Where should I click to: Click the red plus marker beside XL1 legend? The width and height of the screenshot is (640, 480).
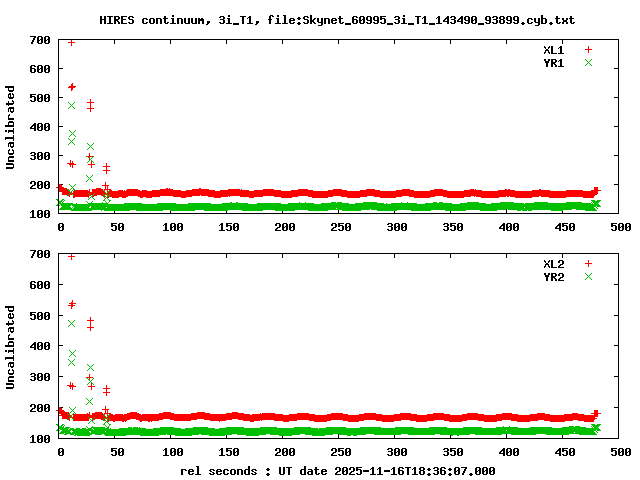588,49
